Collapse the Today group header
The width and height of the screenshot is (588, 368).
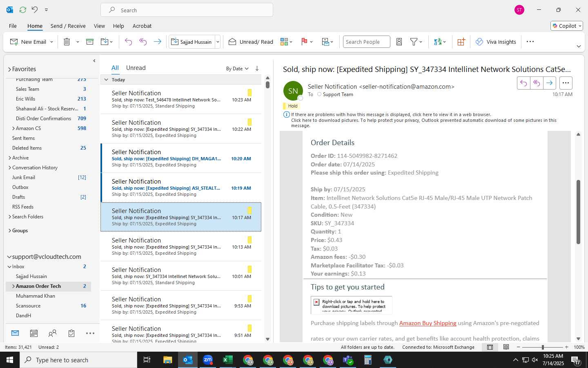pos(106,80)
